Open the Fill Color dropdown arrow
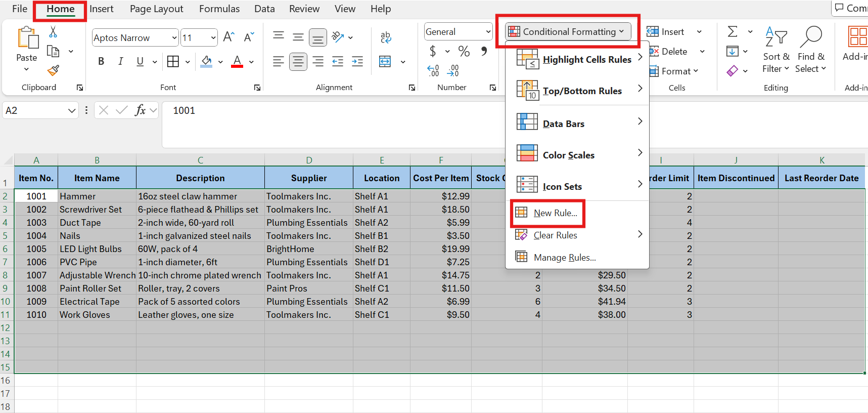This screenshot has height=413, width=868. click(x=220, y=62)
